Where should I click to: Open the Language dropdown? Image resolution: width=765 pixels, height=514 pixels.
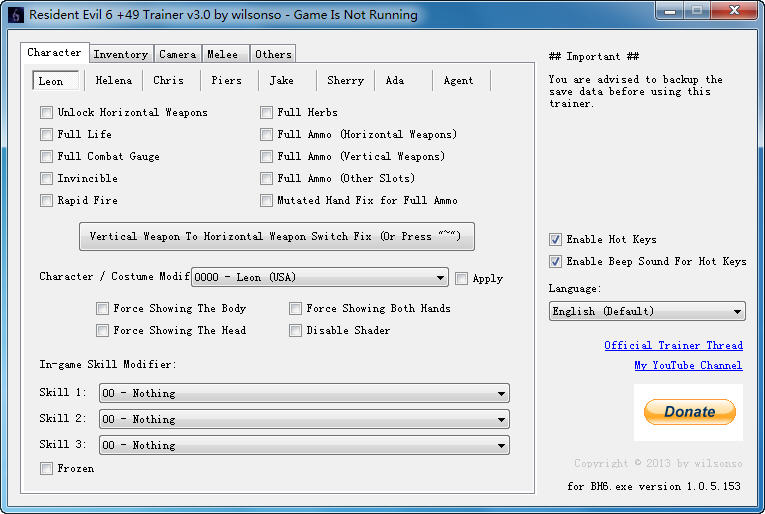647,311
